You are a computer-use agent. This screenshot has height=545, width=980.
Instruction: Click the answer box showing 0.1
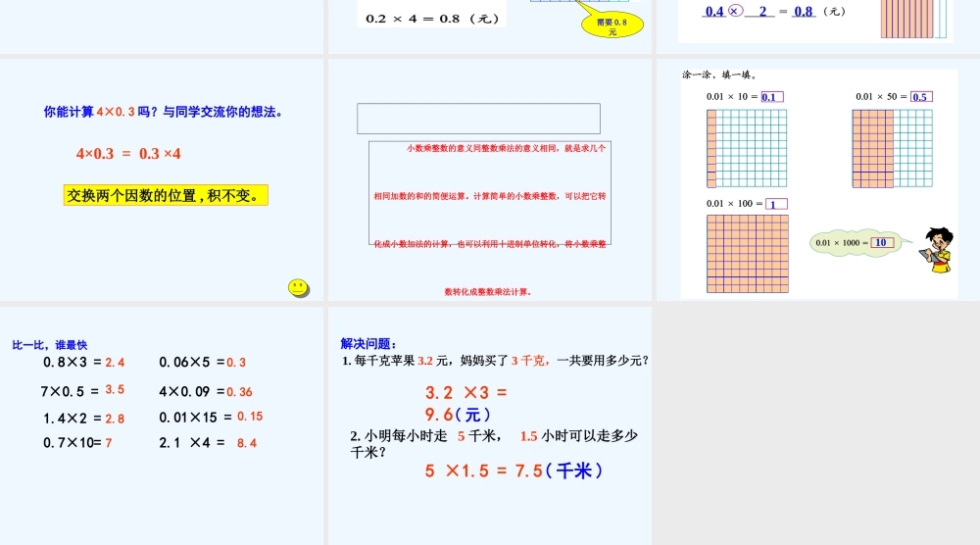[772, 97]
